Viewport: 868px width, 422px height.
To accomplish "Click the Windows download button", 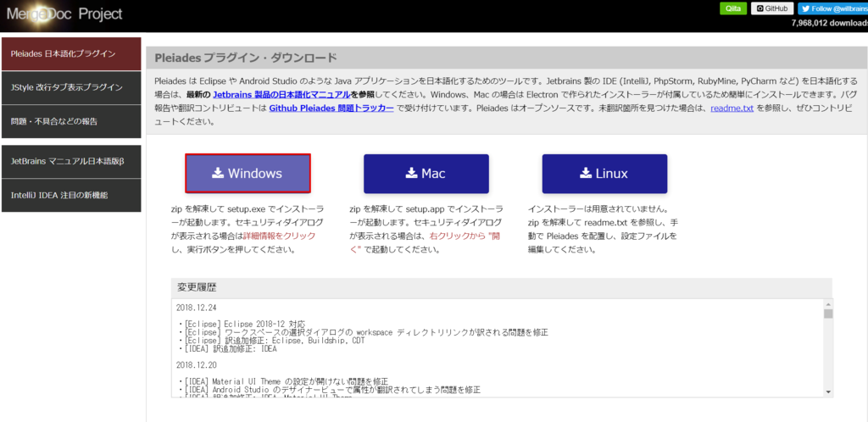I will (x=248, y=173).
